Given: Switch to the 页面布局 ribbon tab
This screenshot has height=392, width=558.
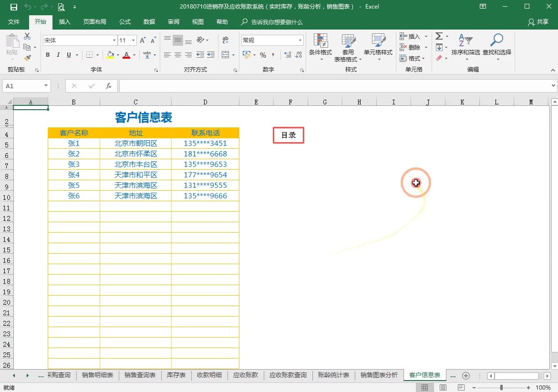Looking at the screenshot, I should [x=94, y=22].
